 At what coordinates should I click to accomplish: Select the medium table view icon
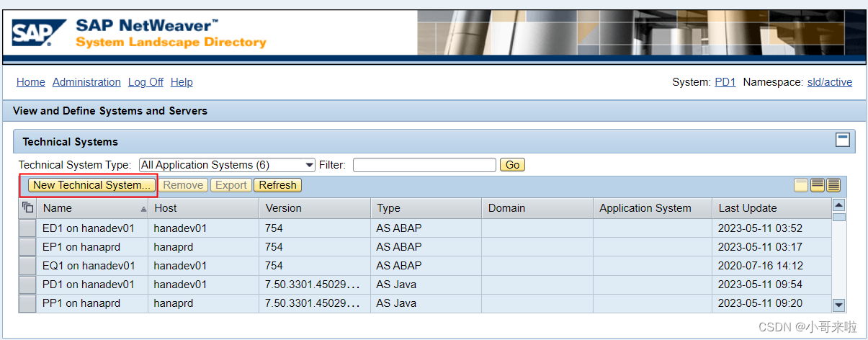(x=818, y=185)
